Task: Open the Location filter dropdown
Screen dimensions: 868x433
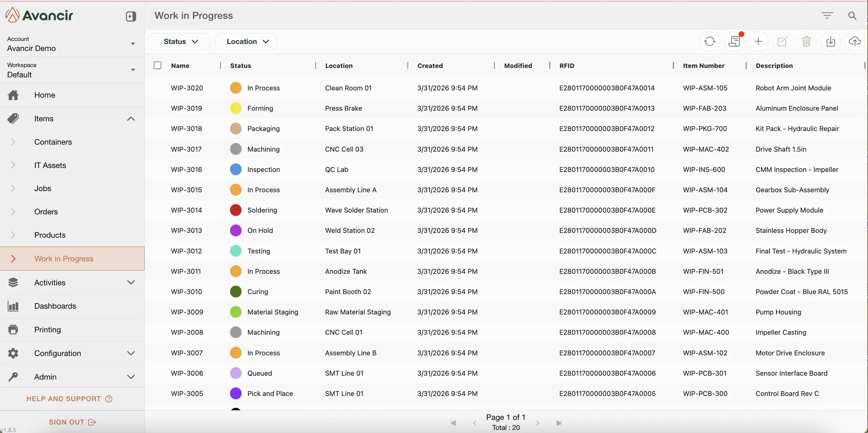Action: pyautogui.click(x=247, y=41)
